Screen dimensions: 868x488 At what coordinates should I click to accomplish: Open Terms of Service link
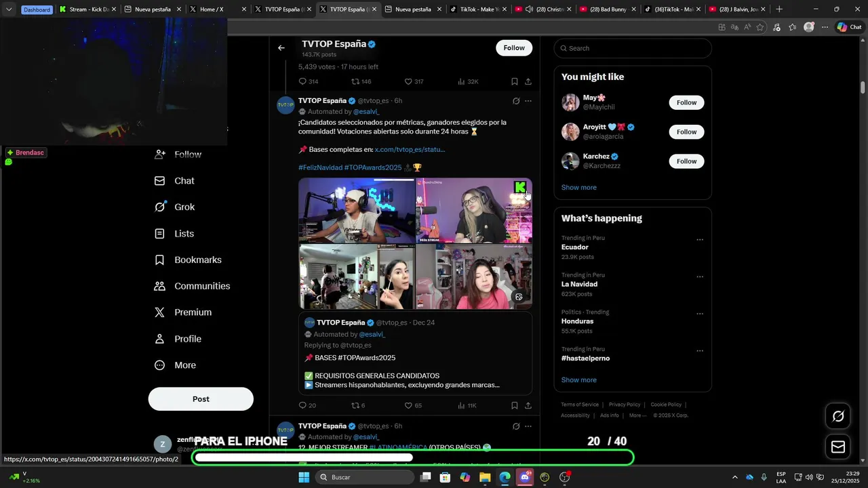tap(580, 405)
